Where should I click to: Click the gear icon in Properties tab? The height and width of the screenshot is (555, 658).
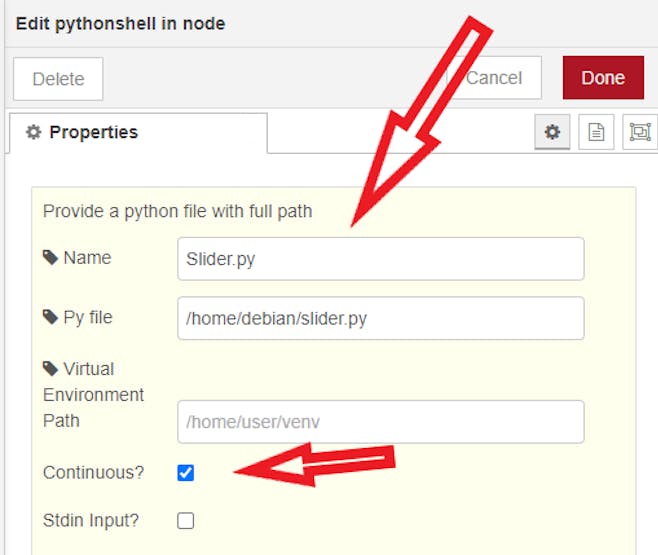click(34, 132)
